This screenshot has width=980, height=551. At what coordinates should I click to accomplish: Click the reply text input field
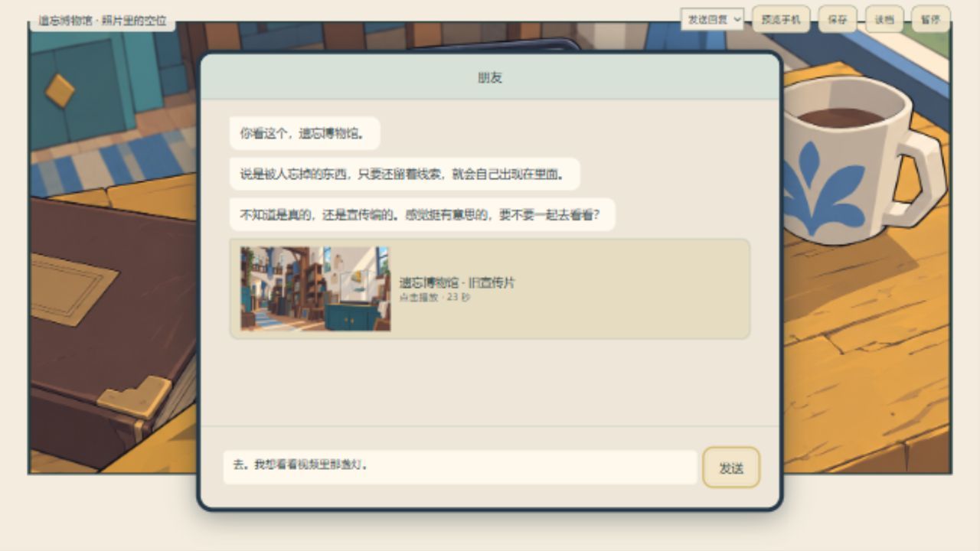[460, 467]
